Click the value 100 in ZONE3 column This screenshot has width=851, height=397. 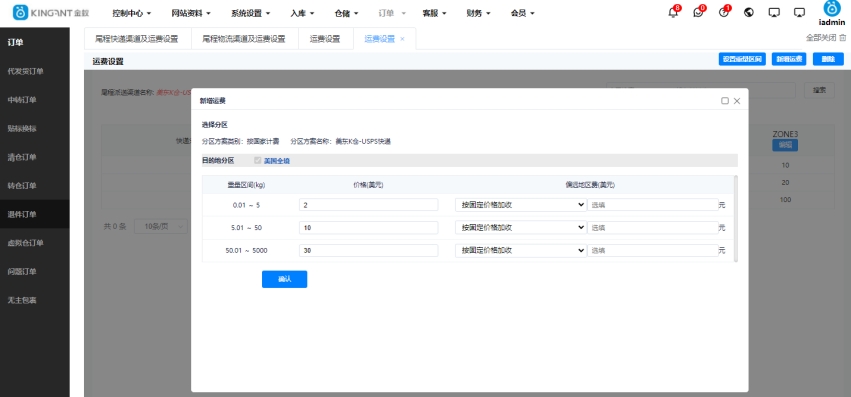point(785,200)
